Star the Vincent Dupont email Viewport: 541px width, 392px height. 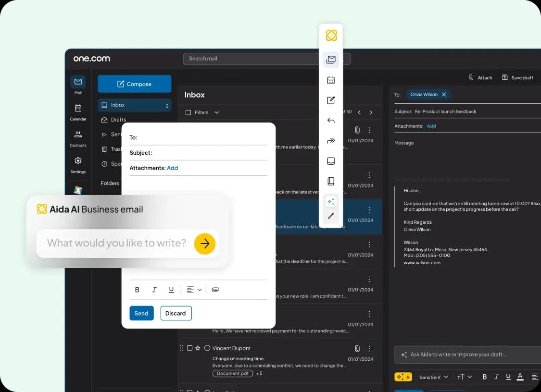point(198,348)
